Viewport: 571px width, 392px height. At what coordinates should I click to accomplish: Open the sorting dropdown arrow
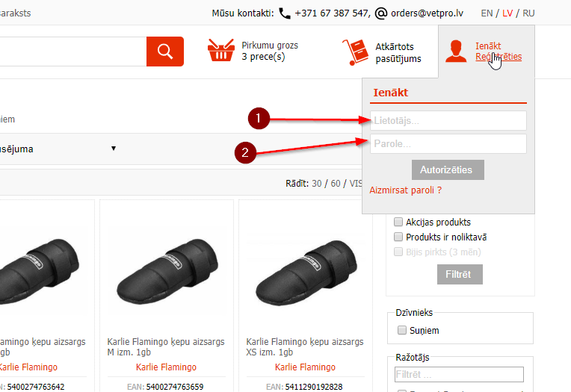point(114,149)
